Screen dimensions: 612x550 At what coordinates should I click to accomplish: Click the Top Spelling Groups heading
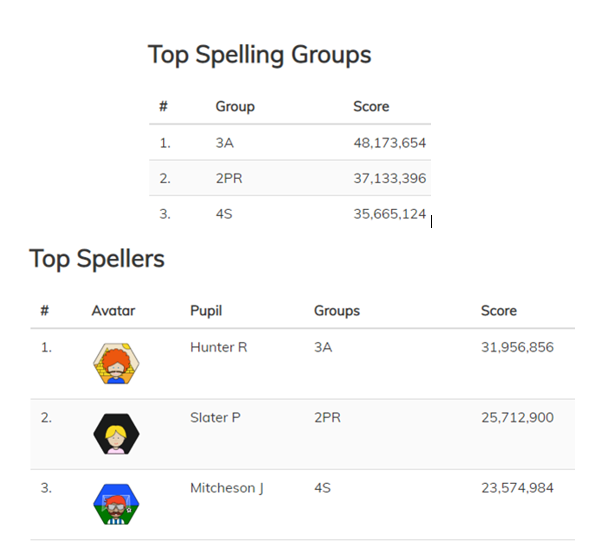coord(260,55)
